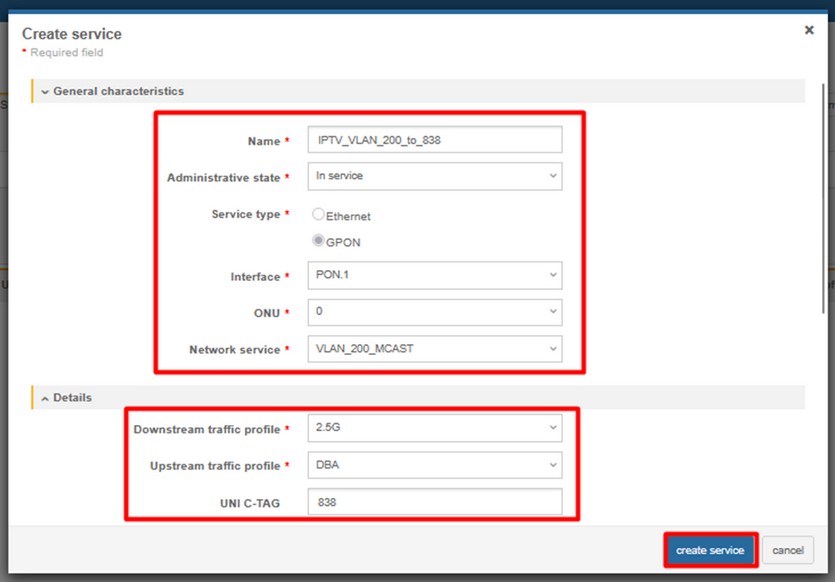Select the GPON service type
The image size is (835, 582).
click(x=319, y=241)
